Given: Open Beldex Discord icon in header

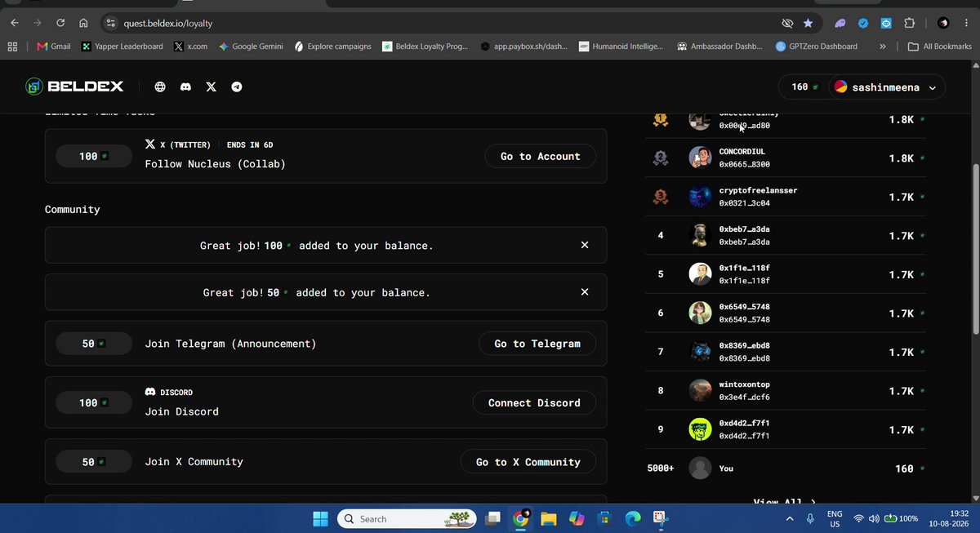Looking at the screenshot, I should click(x=185, y=87).
